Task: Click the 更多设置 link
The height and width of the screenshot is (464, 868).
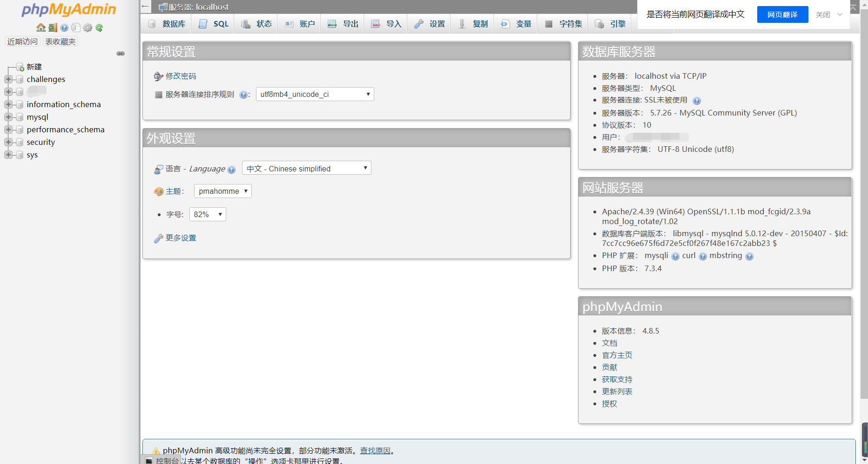Action: click(181, 238)
